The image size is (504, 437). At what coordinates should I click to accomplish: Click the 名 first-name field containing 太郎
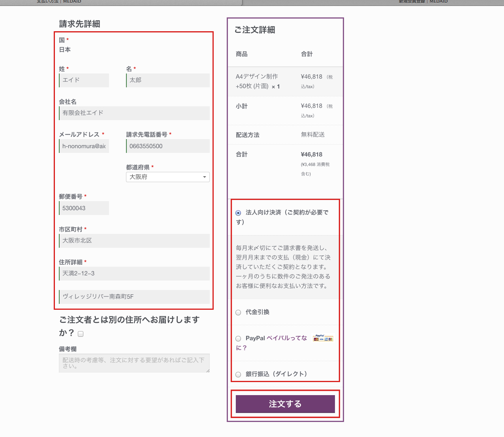[x=167, y=80]
